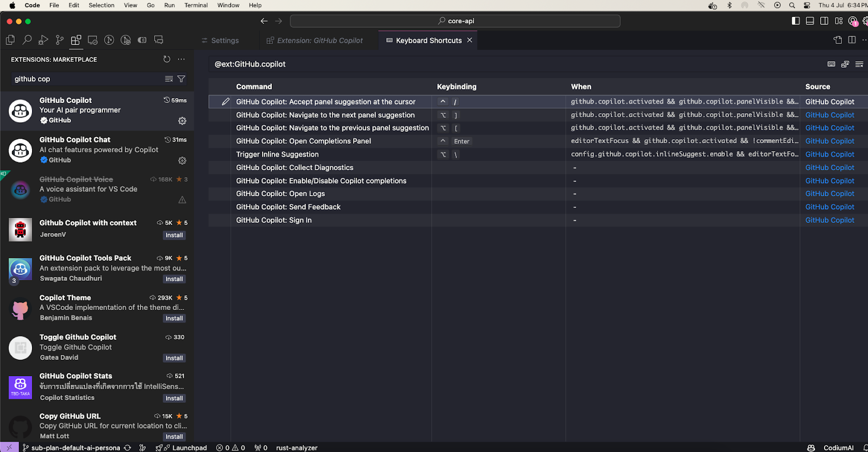Screen dimensions: 868x452
Task: Install Github Copilot with context extension
Action: coord(174,235)
